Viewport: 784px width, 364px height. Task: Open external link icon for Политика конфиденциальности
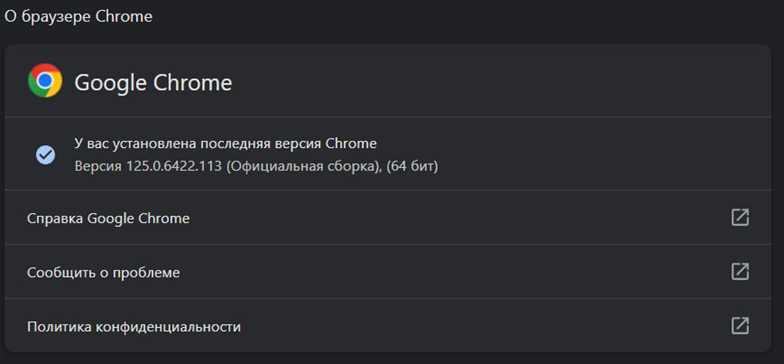740,326
